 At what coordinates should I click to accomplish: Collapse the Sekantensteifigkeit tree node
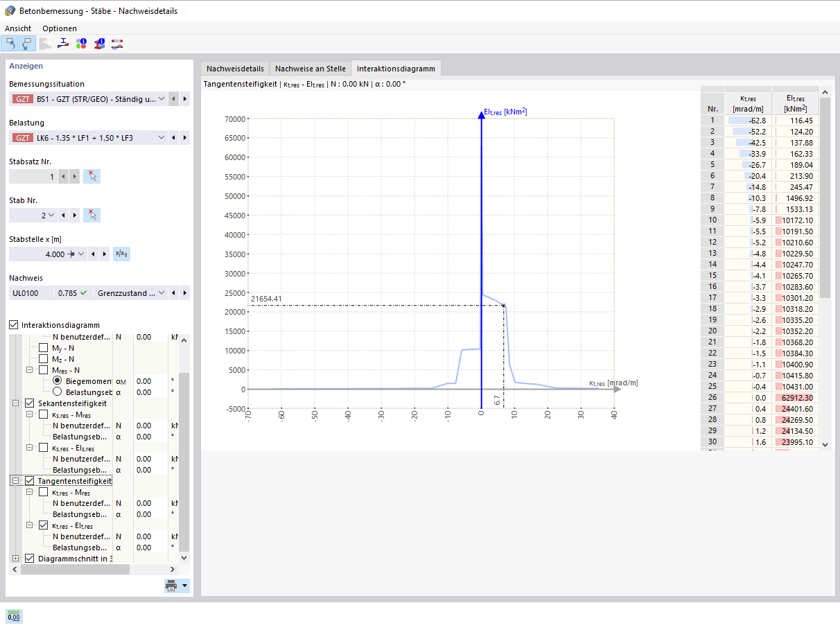pyautogui.click(x=15, y=403)
